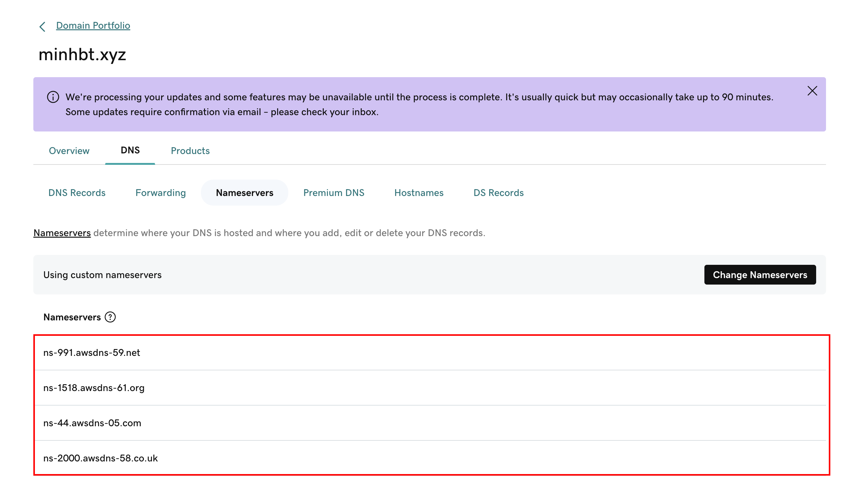Select the DNS tab
This screenshot has width=868, height=500.
pyautogui.click(x=130, y=150)
